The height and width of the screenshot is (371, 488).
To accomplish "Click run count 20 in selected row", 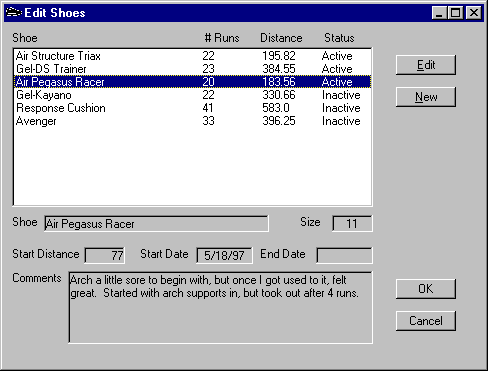I will point(208,82).
